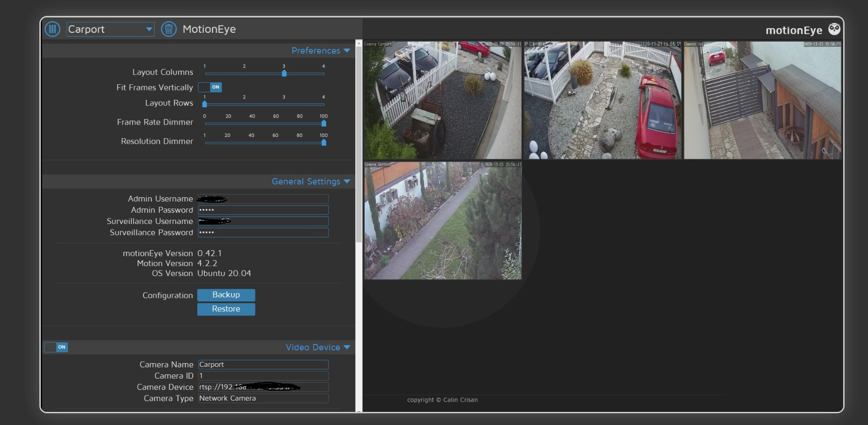Toggle the Video Device ON switch
Viewport: 868px width, 425px height.
pos(56,347)
